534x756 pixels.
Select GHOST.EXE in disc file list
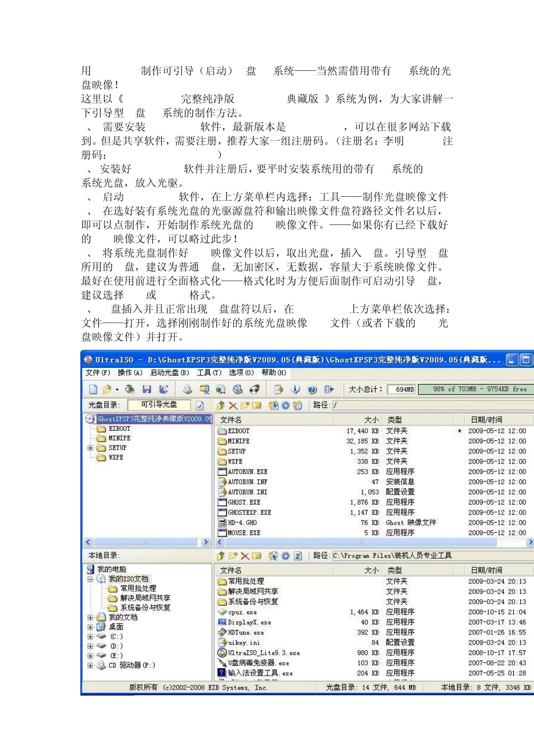[x=244, y=502]
